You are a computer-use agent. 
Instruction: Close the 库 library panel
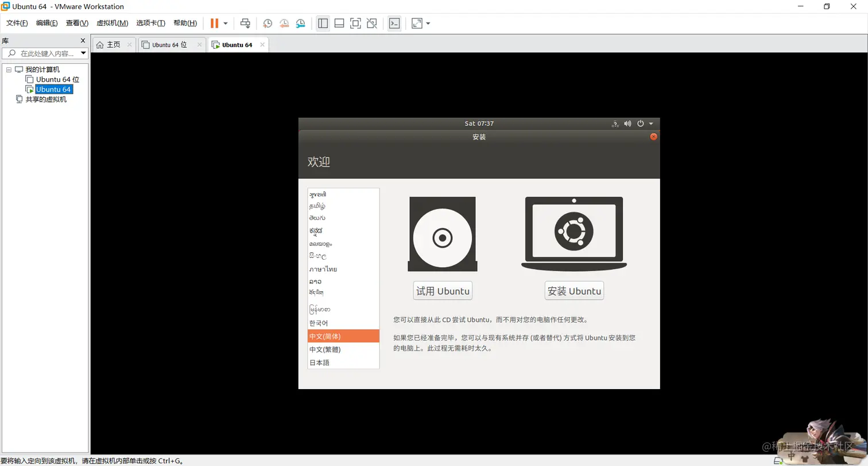click(x=83, y=41)
